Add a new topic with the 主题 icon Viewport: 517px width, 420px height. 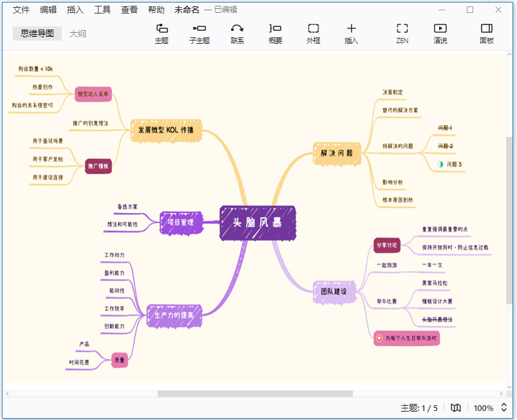[x=162, y=35]
